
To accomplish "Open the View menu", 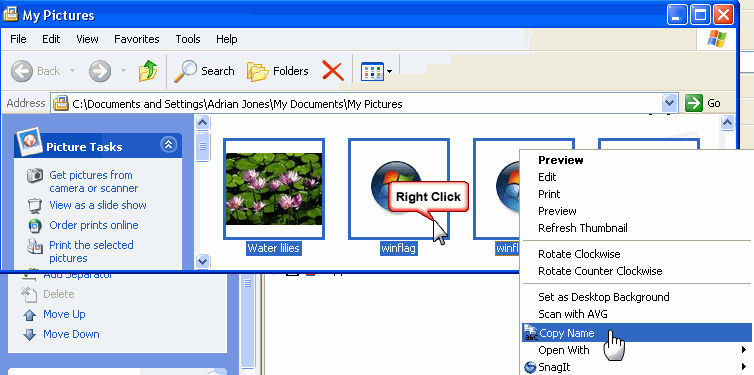I will [87, 39].
